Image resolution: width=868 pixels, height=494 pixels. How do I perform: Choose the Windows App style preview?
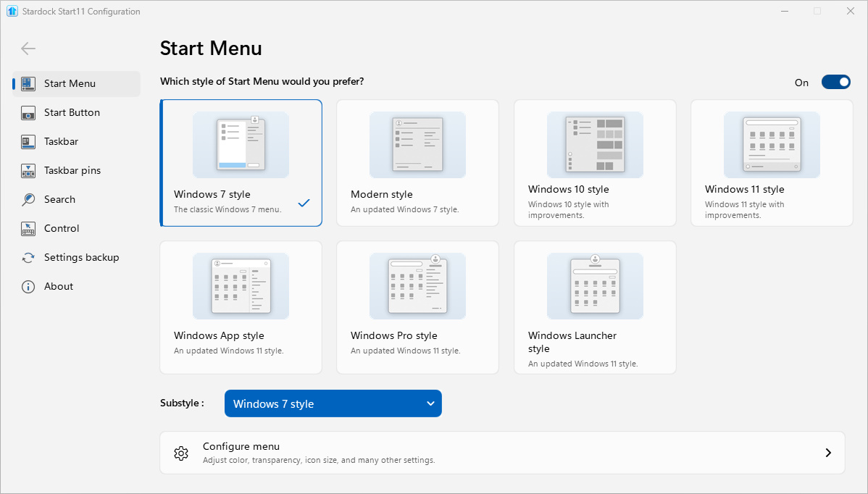[x=241, y=286]
